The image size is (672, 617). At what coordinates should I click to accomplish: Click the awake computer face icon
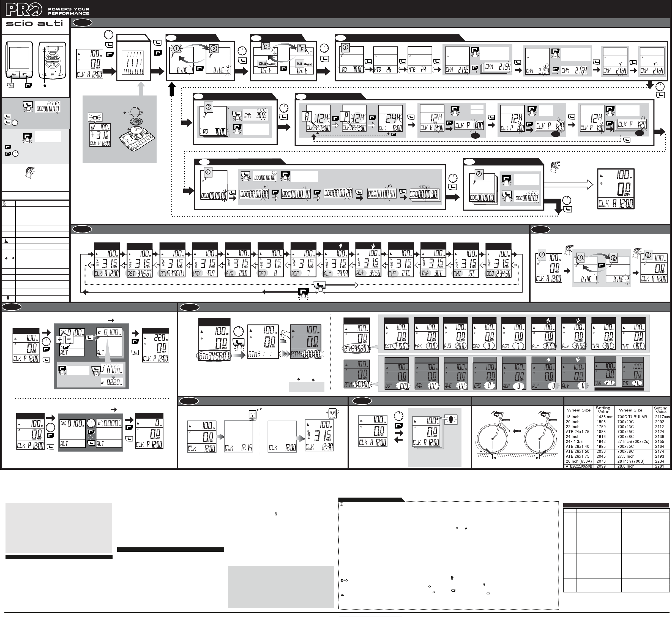click(332, 414)
